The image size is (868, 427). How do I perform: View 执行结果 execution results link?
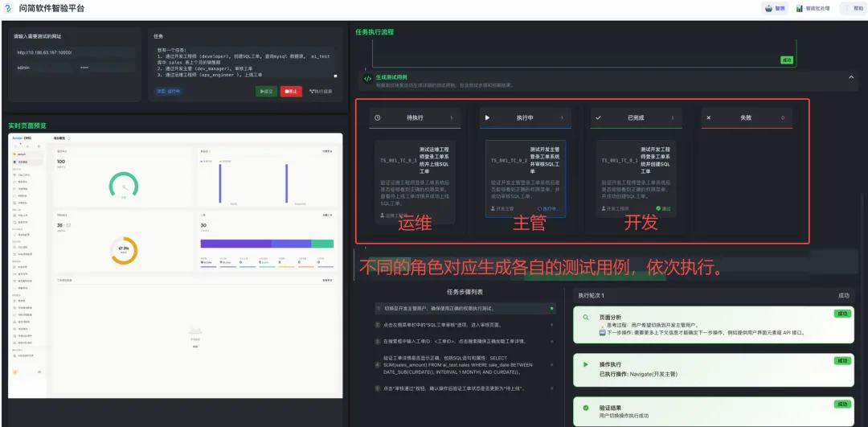coord(321,92)
